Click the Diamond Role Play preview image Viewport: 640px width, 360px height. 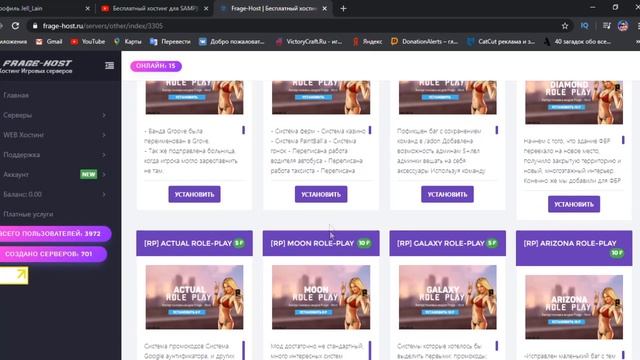pos(574,102)
